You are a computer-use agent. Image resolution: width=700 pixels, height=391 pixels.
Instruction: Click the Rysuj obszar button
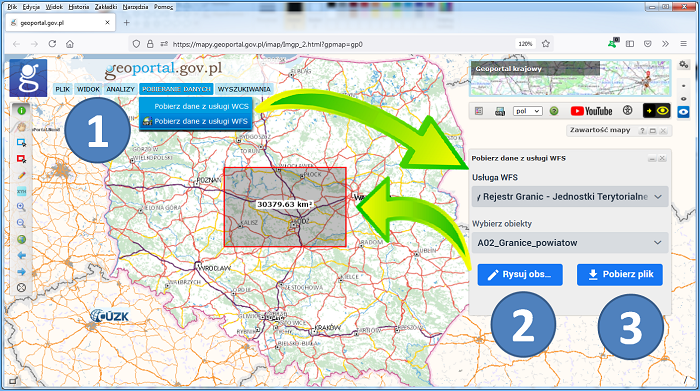[x=520, y=275]
